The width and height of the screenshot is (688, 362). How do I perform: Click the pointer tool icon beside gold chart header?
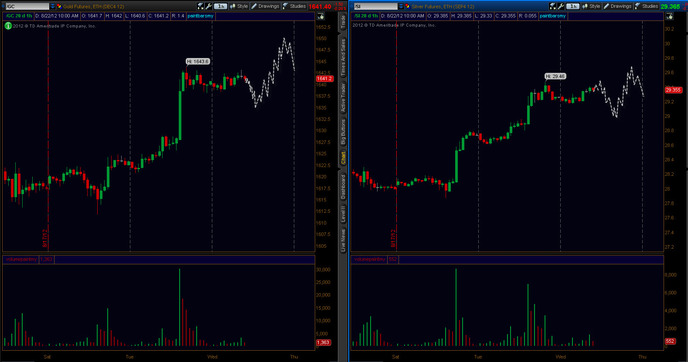pyautogui.click(x=321, y=16)
